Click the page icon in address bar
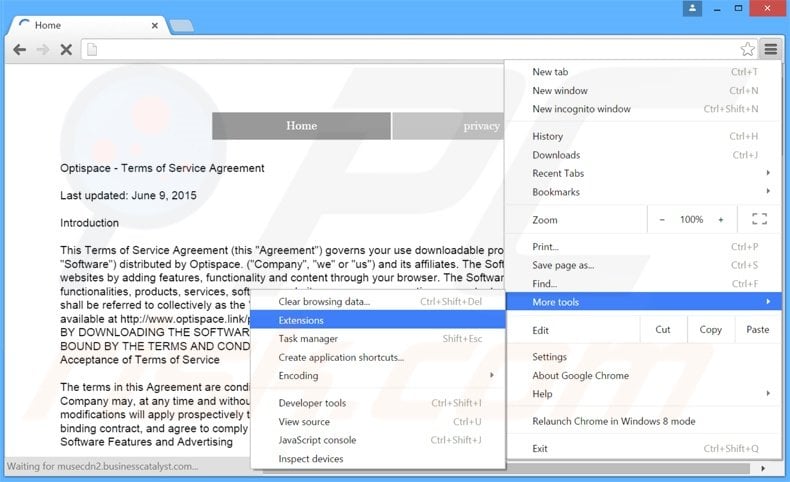Screen dimensions: 790x482 (x=92, y=49)
